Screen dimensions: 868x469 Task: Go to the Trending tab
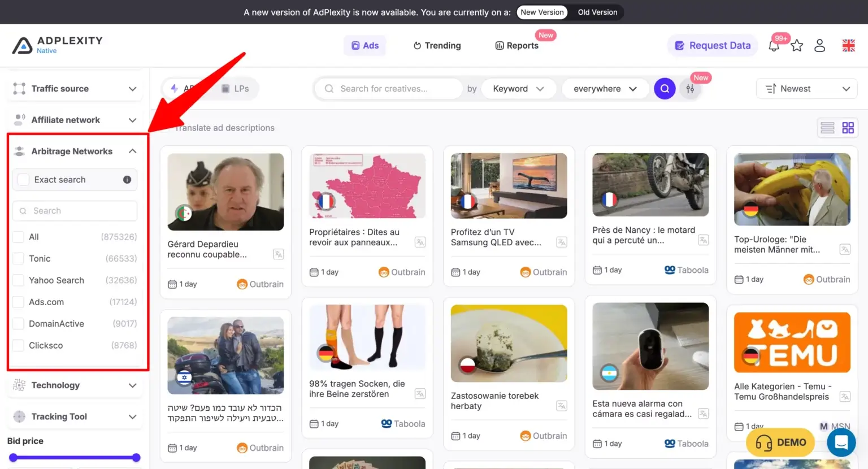437,46
